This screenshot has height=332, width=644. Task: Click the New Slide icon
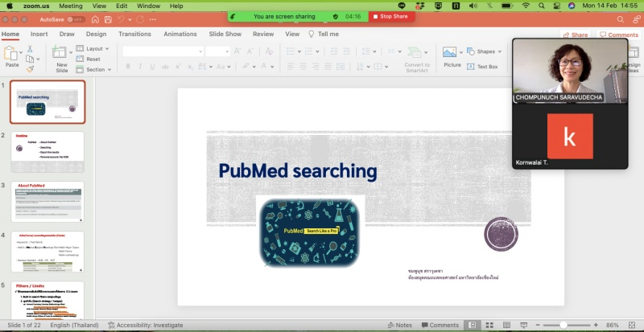(61, 54)
